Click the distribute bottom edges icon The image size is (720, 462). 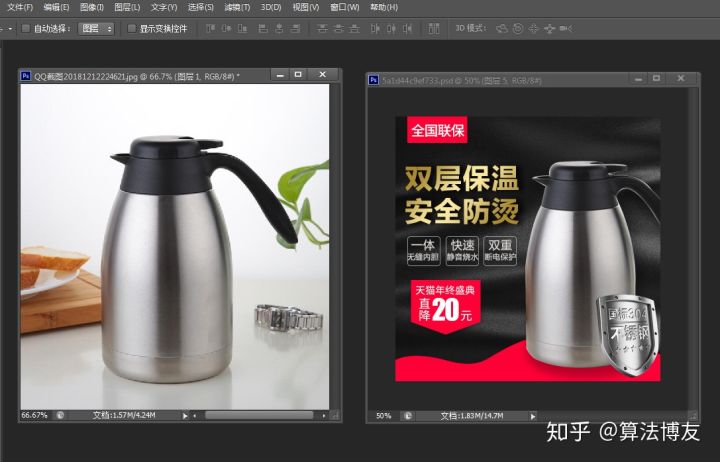(x=354, y=28)
